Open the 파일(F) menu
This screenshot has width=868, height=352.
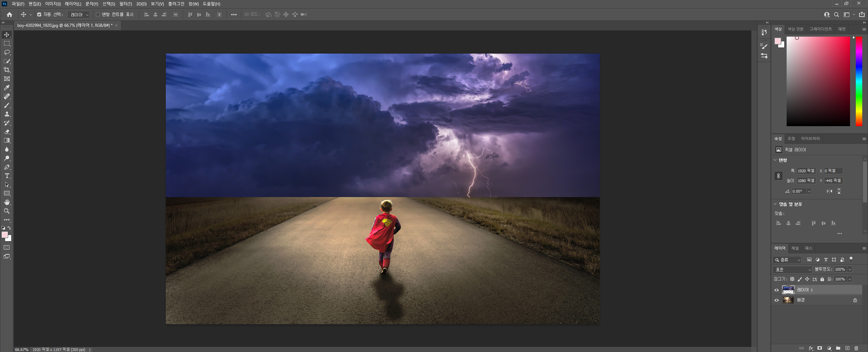[x=18, y=4]
